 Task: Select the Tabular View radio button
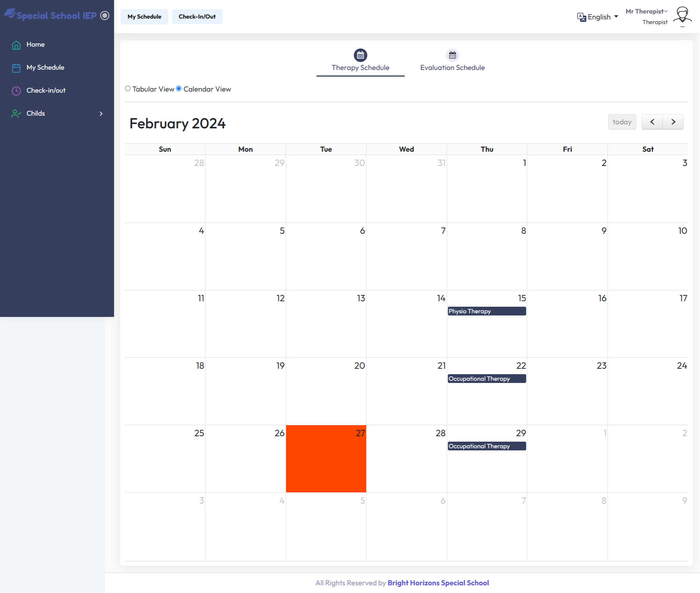click(x=128, y=89)
